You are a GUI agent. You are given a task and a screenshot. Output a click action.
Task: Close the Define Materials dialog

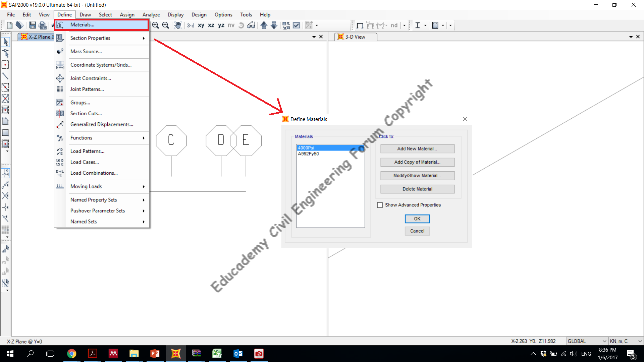click(x=465, y=119)
